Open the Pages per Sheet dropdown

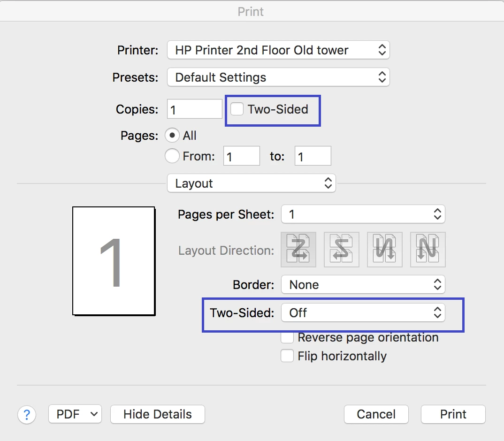363,214
